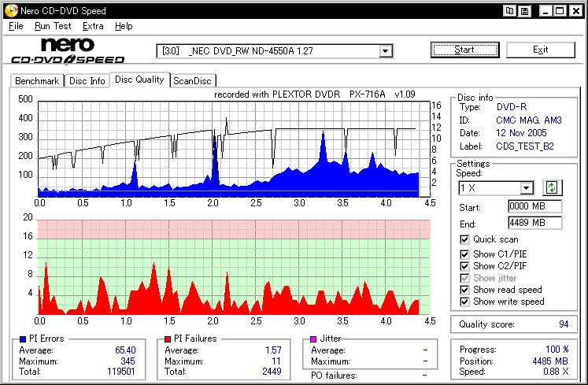The image size is (588, 385).
Task: Click the PI Errors and speed graph
Action: [234, 149]
